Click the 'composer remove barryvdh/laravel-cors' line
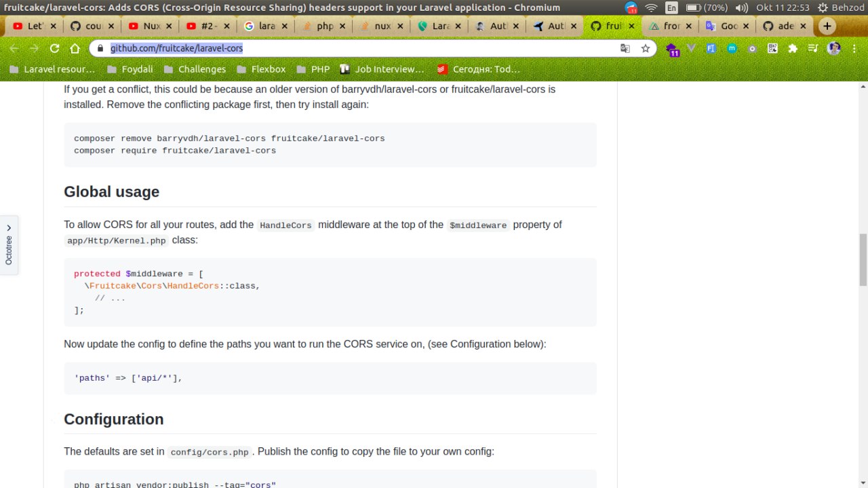 (x=229, y=138)
